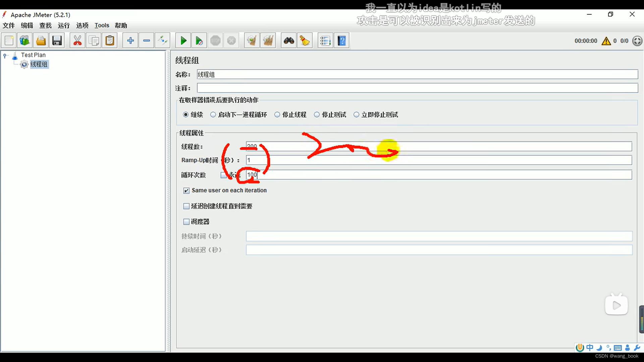Open Search with binoculars icon
The height and width of the screenshot is (362, 644).
289,41
